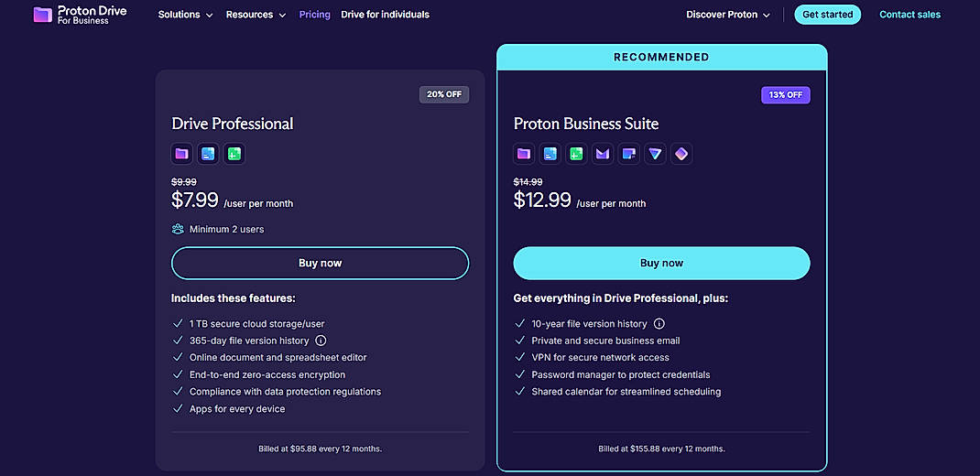This screenshot has width=980, height=476.
Task: Click End-to-end zero-access encryption feature
Action: coord(267,374)
